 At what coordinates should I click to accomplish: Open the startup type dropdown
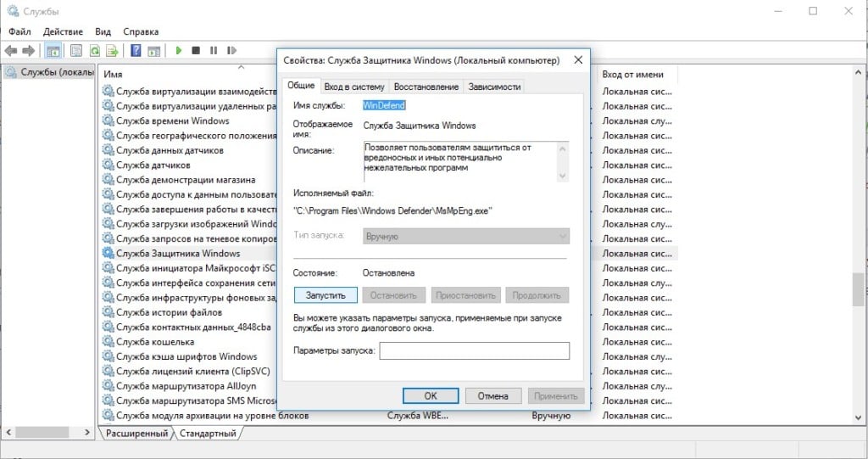pos(466,237)
